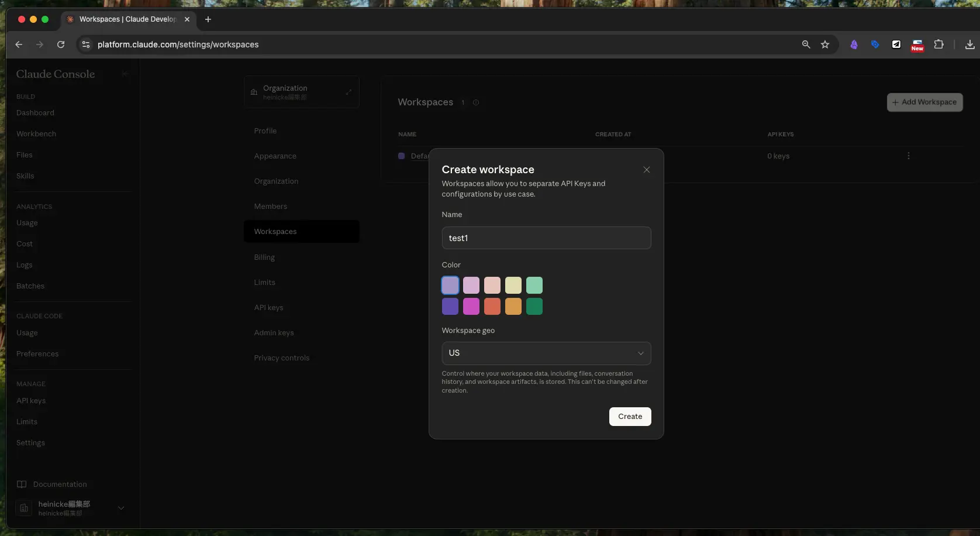Image resolution: width=980 pixels, height=536 pixels.
Task: Close the Create workspace dialog
Action: point(646,170)
